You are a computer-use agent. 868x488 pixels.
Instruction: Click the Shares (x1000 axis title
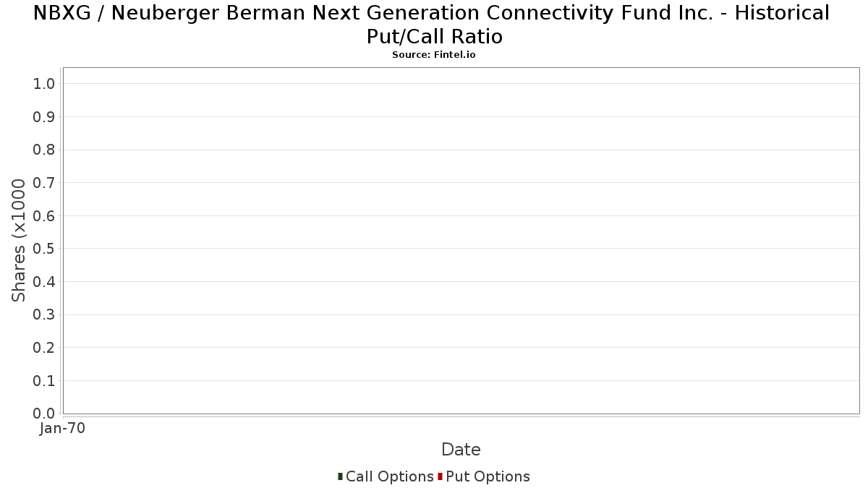[19, 241]
